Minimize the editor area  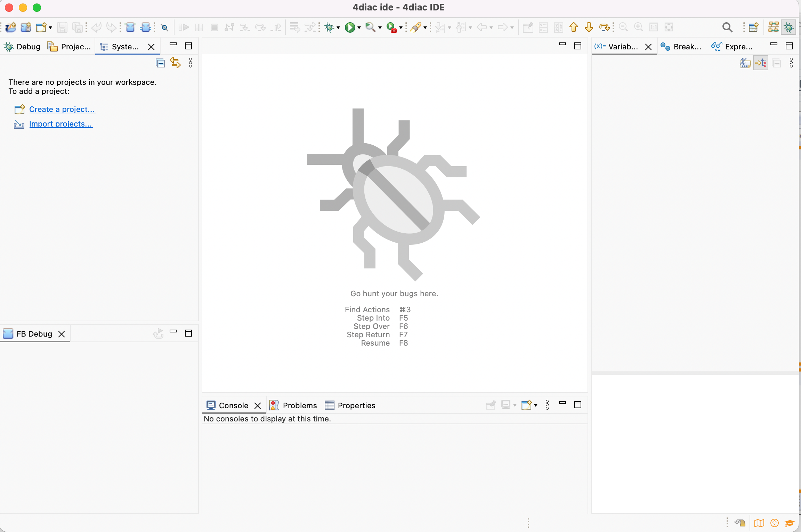(563, 45)
